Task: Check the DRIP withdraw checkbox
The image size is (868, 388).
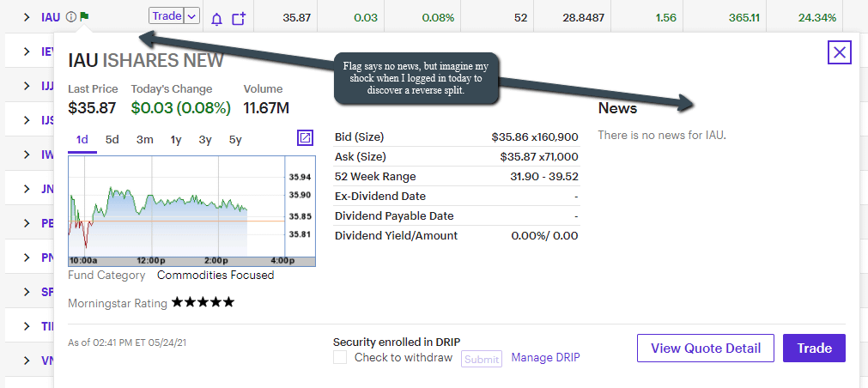Action: tap(341, 357)
